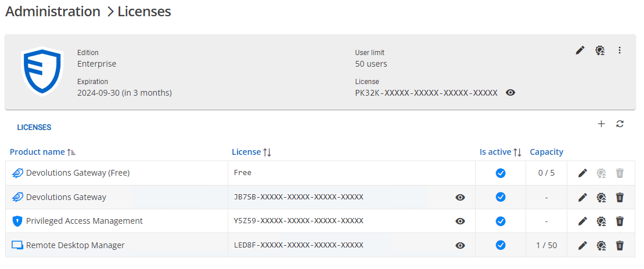Edit the Devolutions Gateway JB7SB license

coord(582,197)
